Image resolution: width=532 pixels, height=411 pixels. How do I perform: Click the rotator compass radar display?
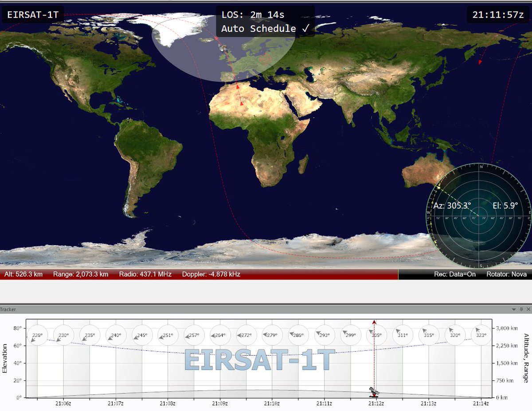click(x=479, y=216)
